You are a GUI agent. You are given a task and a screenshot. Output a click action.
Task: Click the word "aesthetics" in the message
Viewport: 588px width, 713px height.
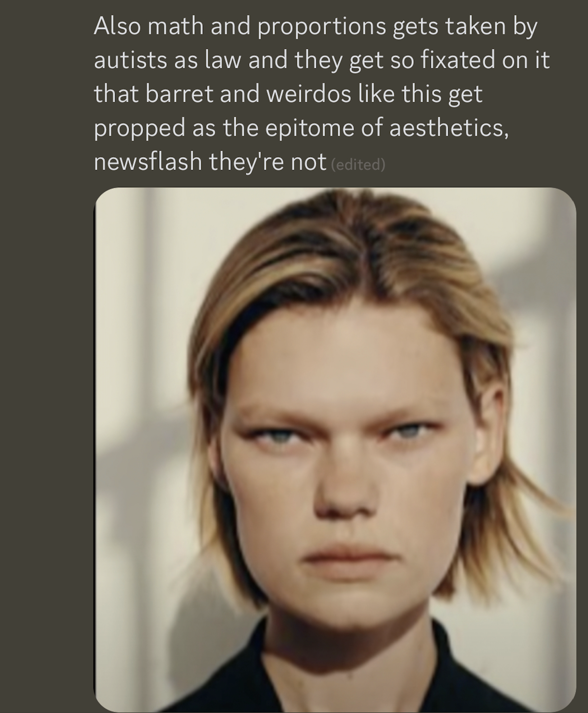click(x=448, y=128)
